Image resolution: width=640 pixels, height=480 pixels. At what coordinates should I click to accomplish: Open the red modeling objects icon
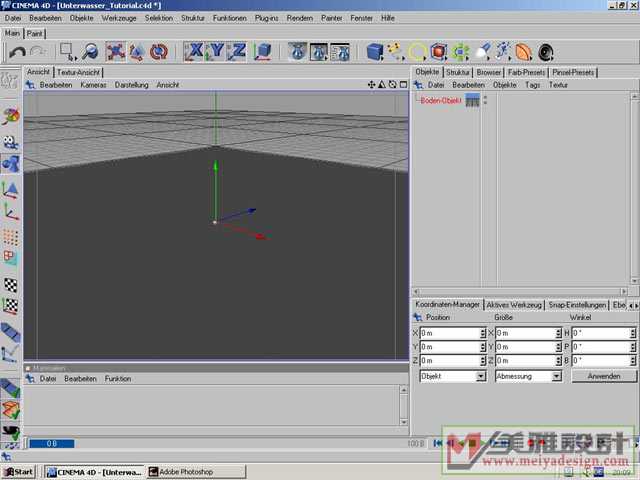439,52
